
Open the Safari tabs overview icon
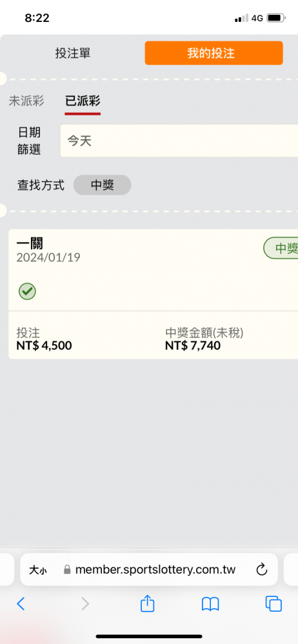click(273, 604)
